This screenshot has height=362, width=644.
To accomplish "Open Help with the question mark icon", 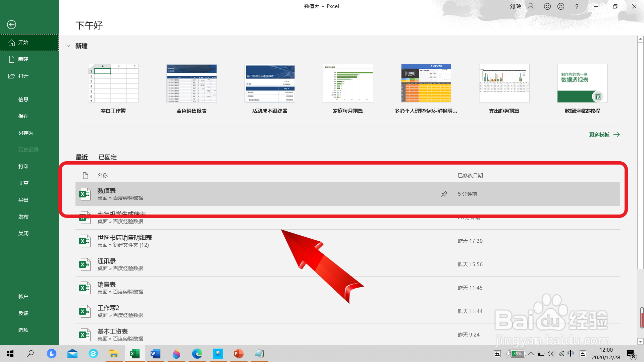I will click(x=577, y=6).
